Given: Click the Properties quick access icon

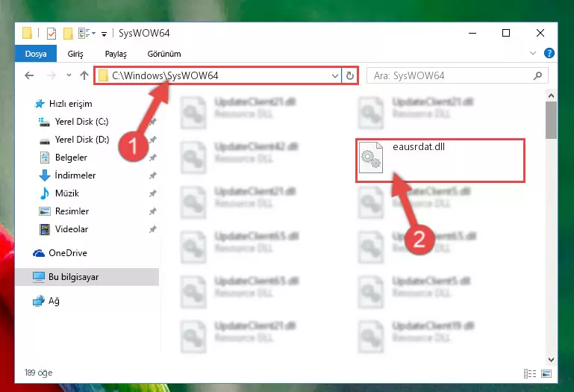Looking at the screenshot, I should coord(52,34).
